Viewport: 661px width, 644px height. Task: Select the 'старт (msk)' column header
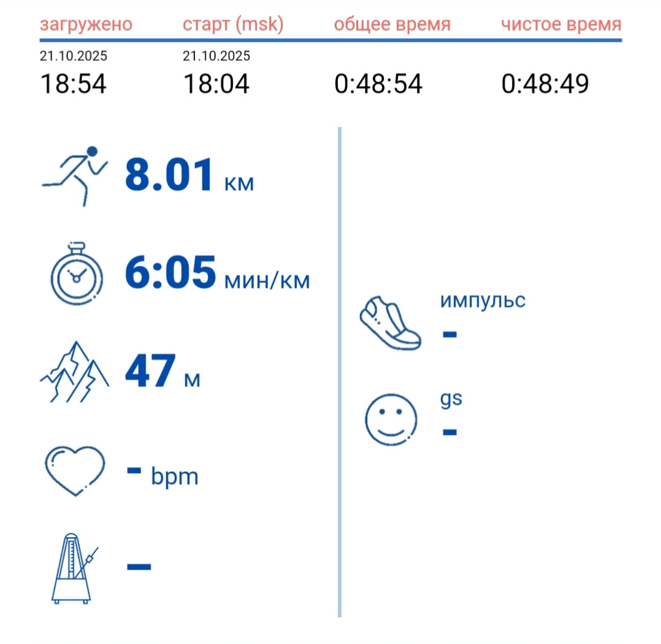233,24
